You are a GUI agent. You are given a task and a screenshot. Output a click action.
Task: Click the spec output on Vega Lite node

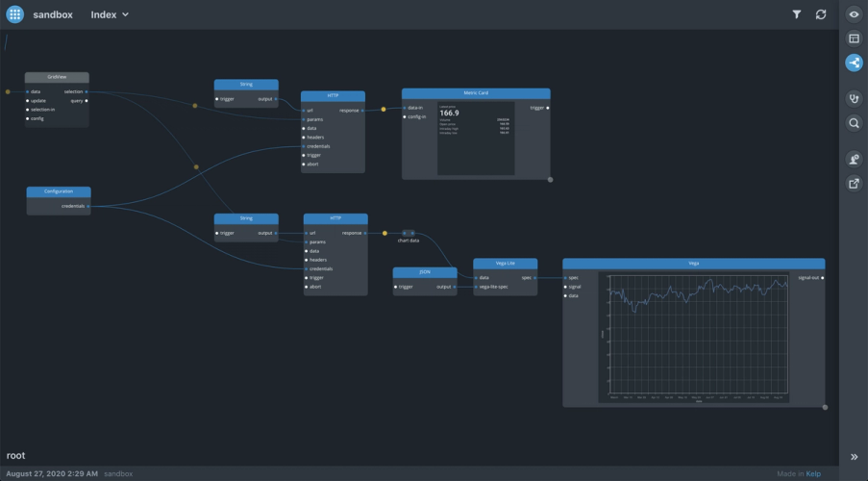(534, 278)
